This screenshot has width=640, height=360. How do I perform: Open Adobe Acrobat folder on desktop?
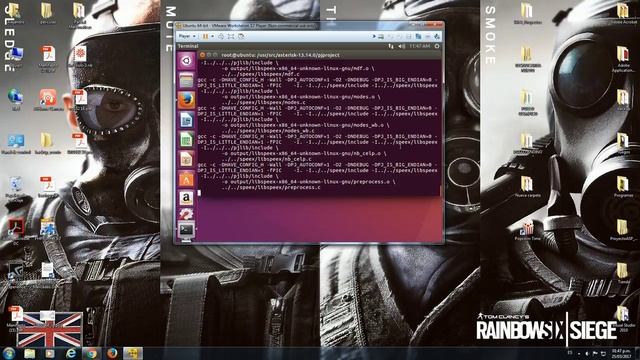622,13
